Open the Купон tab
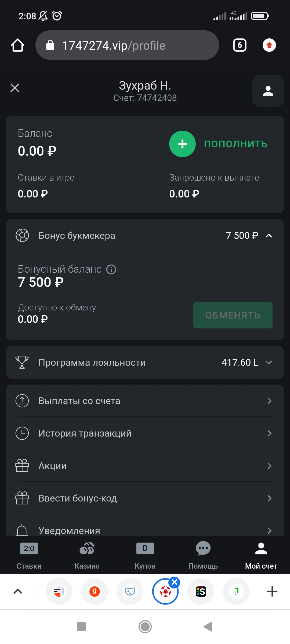The width and height of the screenshot is (290, 644). coord(145,555)
